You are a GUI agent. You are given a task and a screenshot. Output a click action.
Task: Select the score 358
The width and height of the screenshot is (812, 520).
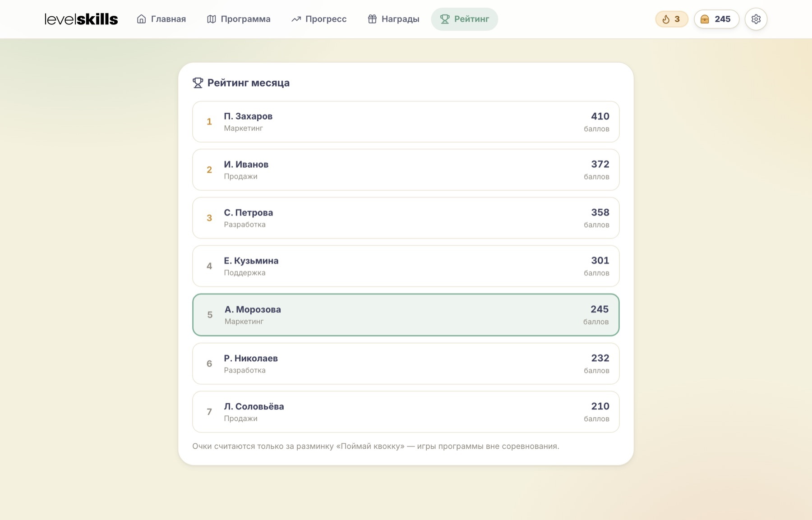click(600, 212)
